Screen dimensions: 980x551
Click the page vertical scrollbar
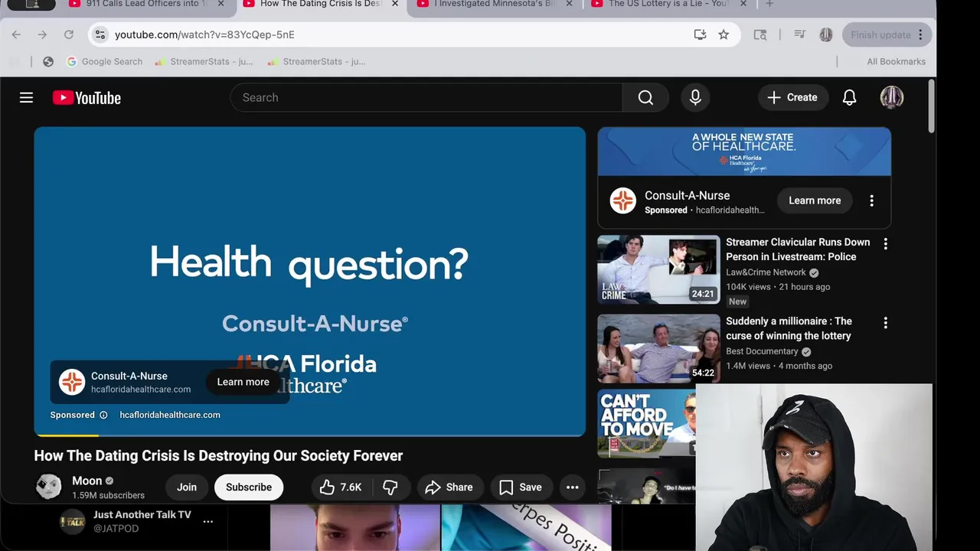tap(932, 106)
